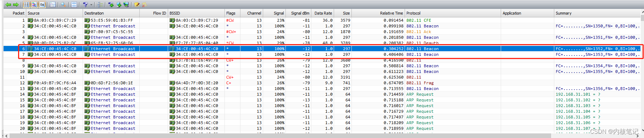Sort by the Flags column header
Screen dimensions: 644x138
point(232,13)
